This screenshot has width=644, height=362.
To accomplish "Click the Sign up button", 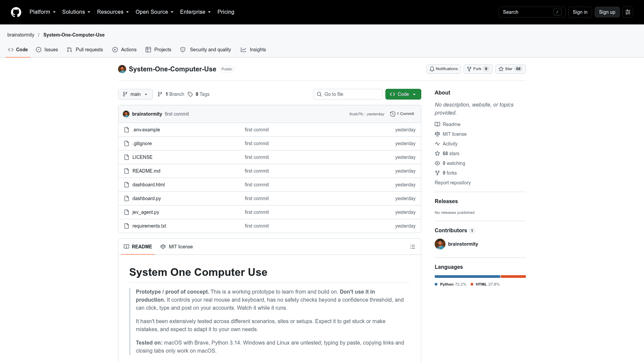I will 607,12.
